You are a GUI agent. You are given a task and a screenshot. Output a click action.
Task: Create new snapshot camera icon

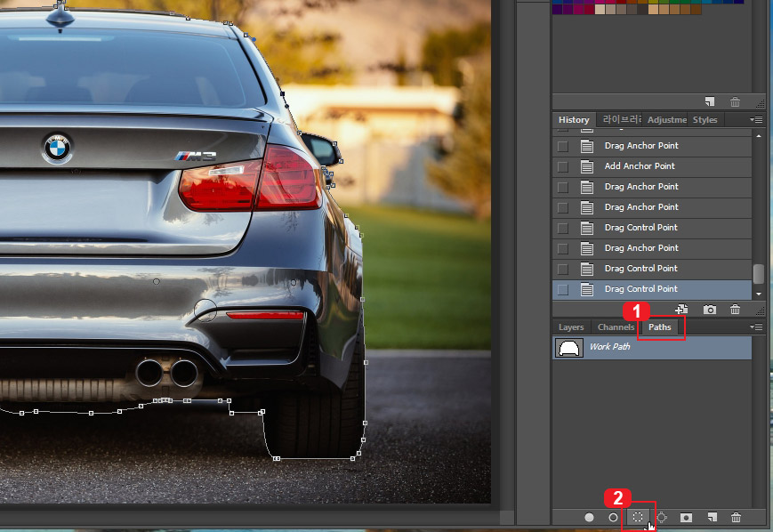(x=710, y=309)
